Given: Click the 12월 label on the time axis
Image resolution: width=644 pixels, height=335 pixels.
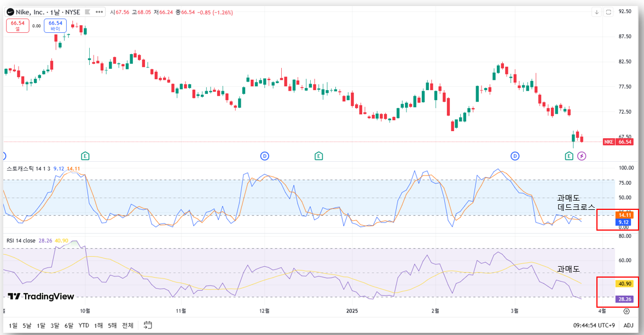Looking at the screenshot, I should tap(264, 311).
